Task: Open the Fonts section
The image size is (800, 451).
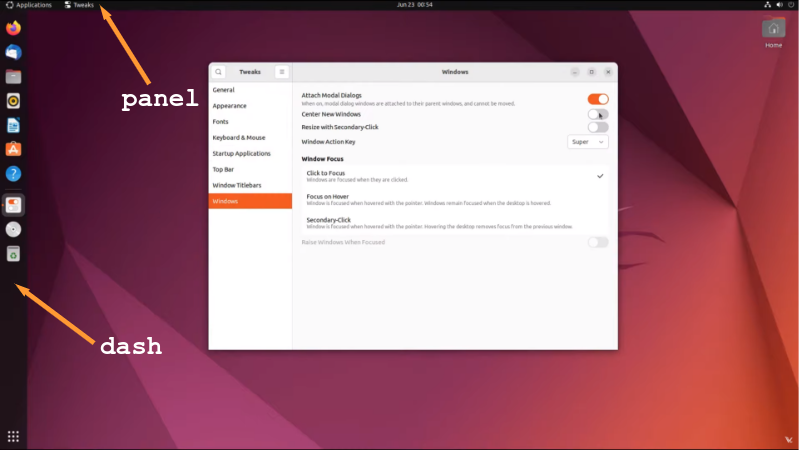Action: pyautogui.click(x=250, y=121)
